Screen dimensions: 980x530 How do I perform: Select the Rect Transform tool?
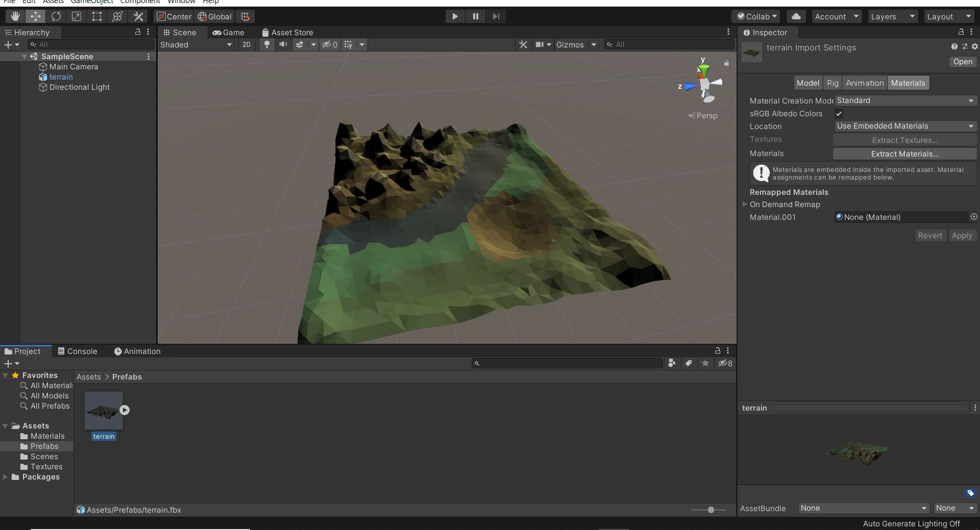click(96, 16)
